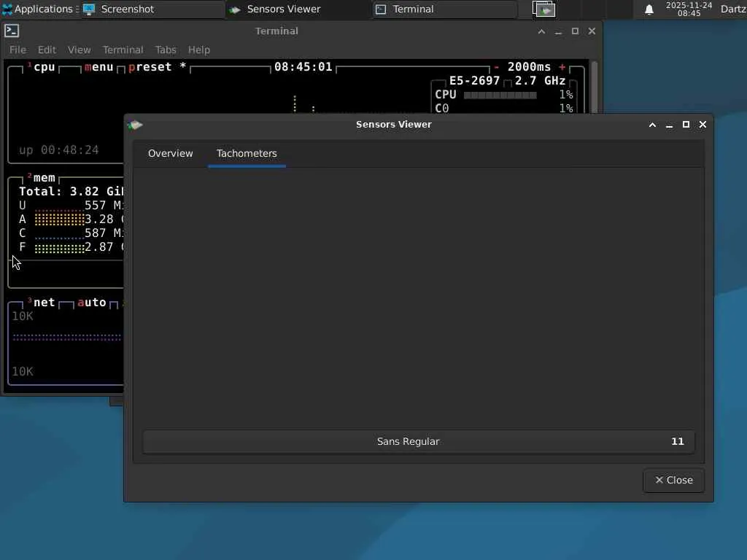
Task: Open the File menu in Terminal
Action: (x=18, y=50)
